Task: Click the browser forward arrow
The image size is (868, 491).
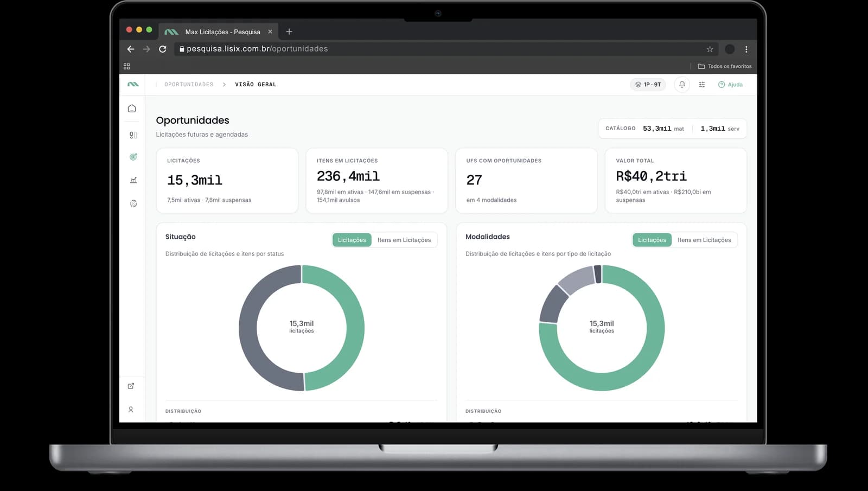Action: (146, 49)
